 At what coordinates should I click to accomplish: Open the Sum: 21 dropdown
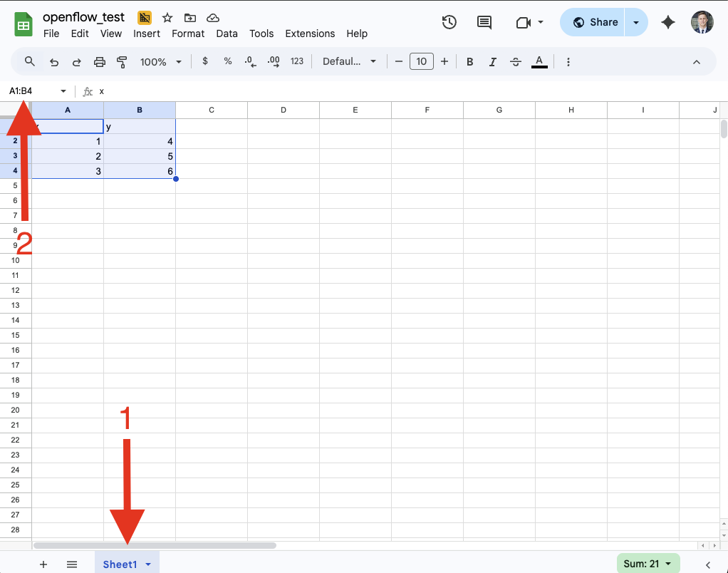(648, 564)
